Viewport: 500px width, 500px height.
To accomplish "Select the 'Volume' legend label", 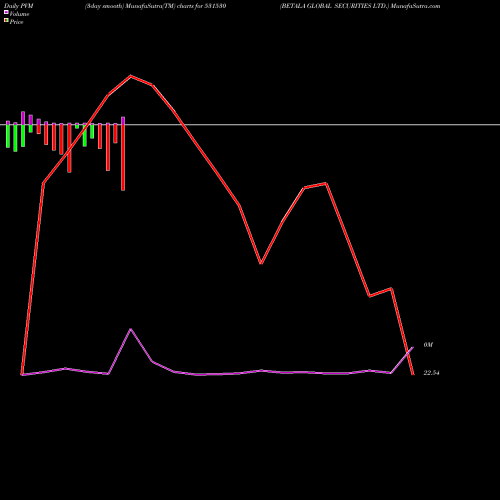I will [19, 14].
